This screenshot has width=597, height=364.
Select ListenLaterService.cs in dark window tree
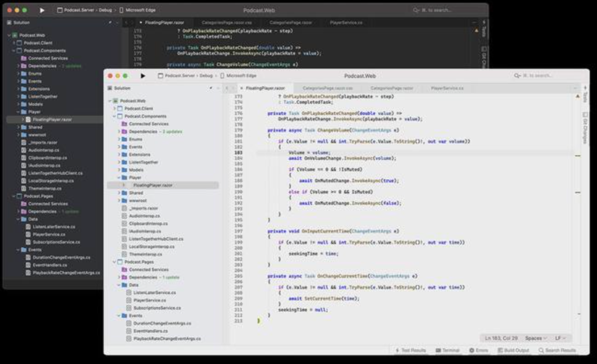point(54,227)
